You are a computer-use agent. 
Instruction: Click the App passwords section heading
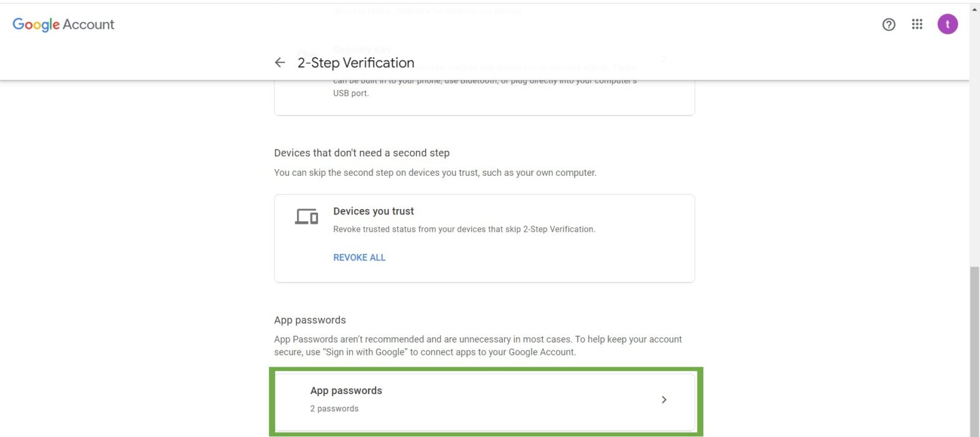[x=310, y=320]
